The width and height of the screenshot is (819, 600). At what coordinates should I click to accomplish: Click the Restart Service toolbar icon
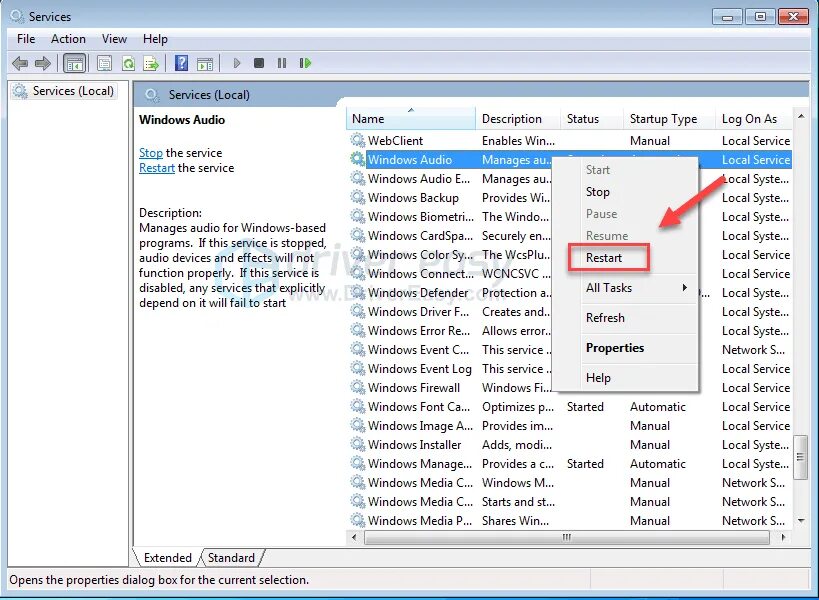click(x=305, y=63)
